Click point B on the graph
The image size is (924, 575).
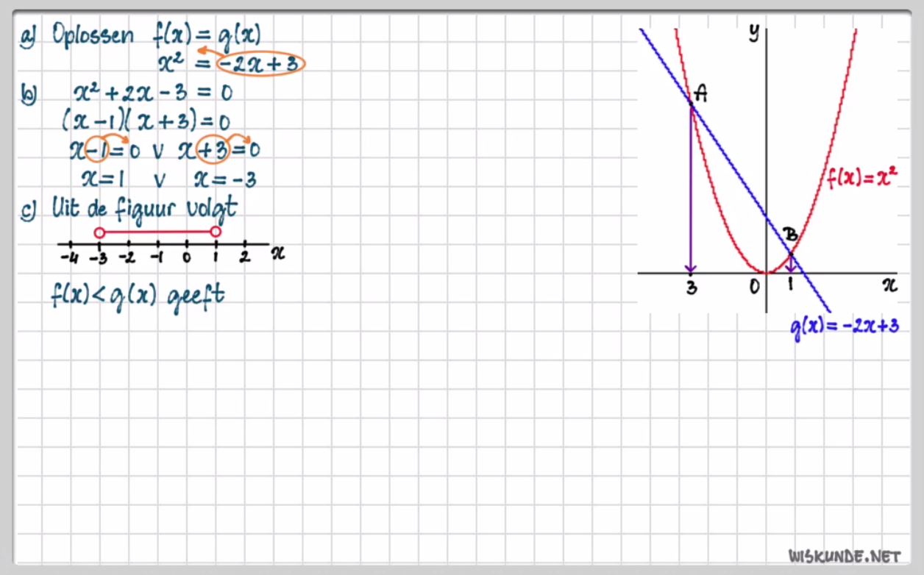tap(791, 253)
